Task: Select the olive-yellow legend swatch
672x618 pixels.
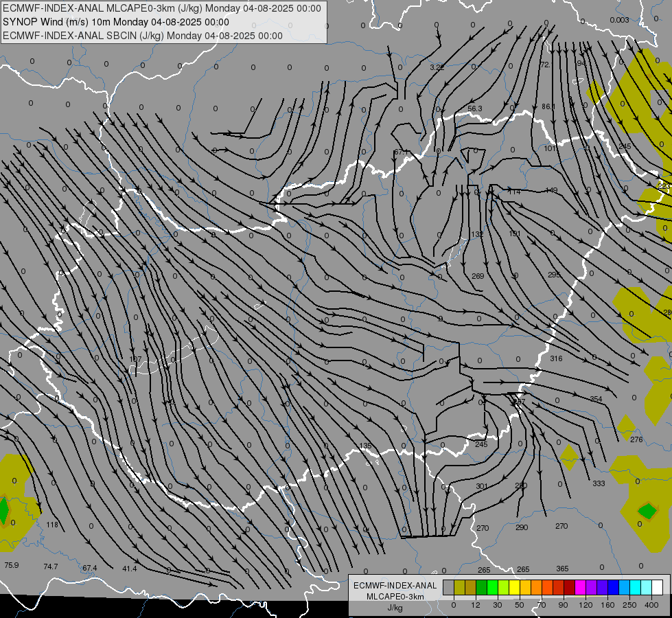Action: point(459,587)
